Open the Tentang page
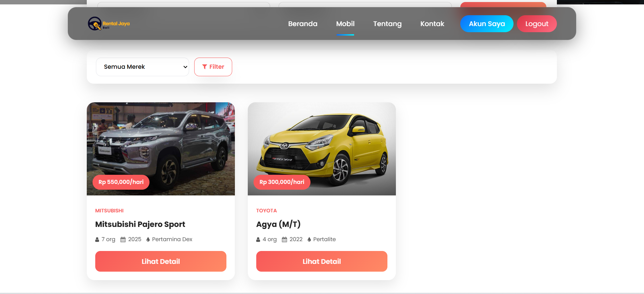Screen dimensions: 644x294 point(387,24)
